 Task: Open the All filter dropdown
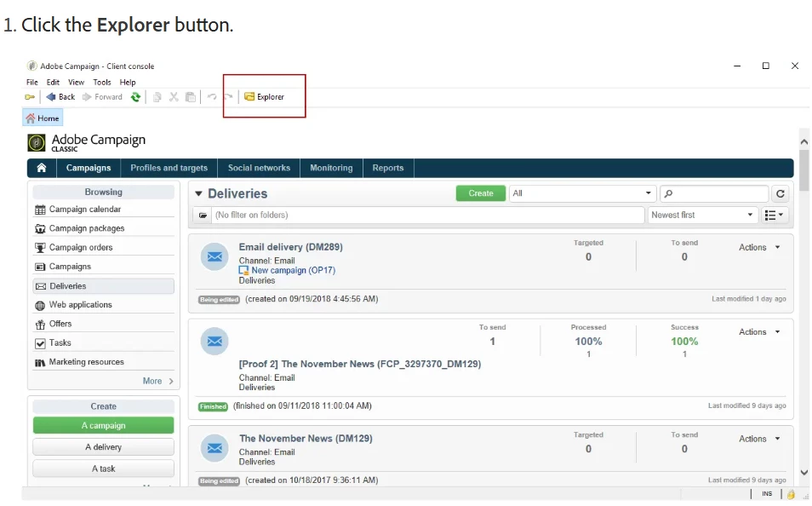(582, 193)
